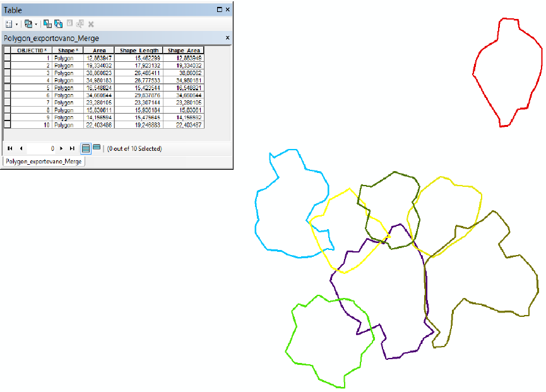
Task: Click OBJECTID cell 10
Action: [x=32, y=125]
